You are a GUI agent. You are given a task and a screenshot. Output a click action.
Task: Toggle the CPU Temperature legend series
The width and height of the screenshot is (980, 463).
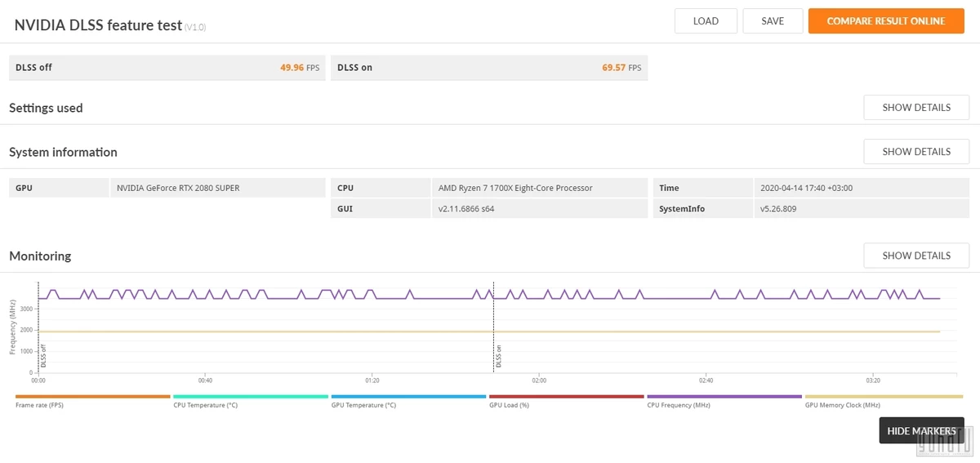[250, 401]
